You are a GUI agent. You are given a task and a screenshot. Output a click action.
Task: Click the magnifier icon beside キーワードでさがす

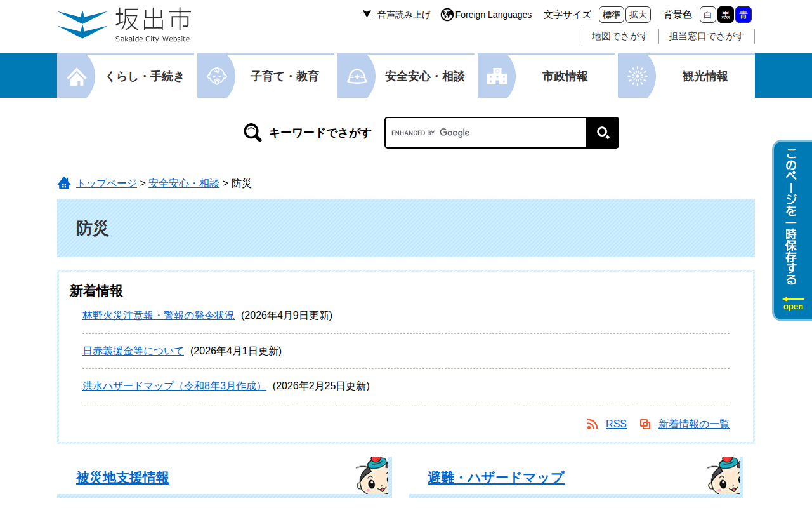(x=252, y=133)
